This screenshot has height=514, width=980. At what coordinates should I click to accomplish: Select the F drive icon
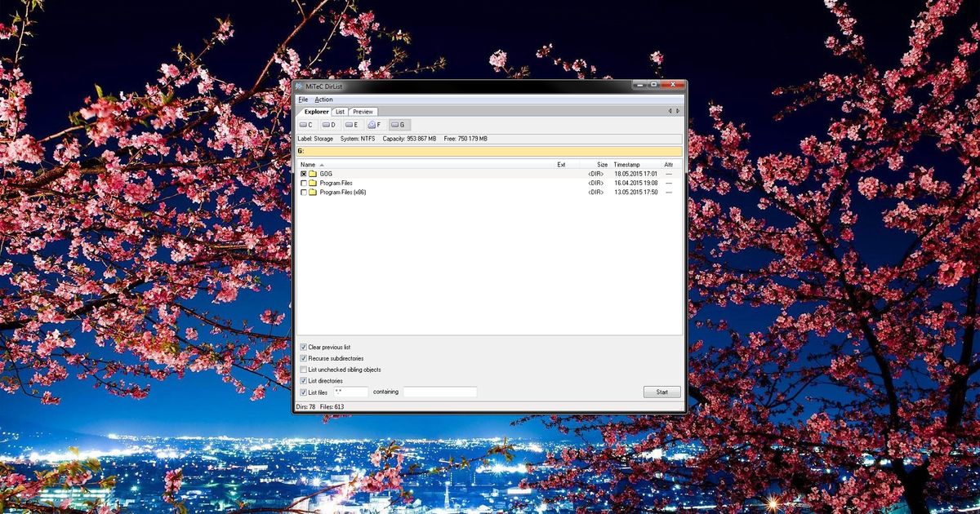point(373,125)
